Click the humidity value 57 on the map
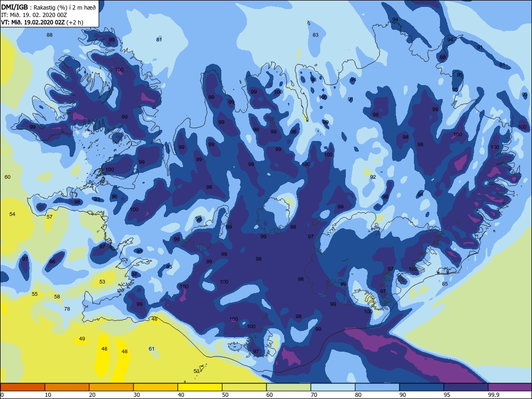Image resolution: width=532 pixels, height=399 pixels. coord(49,217)
